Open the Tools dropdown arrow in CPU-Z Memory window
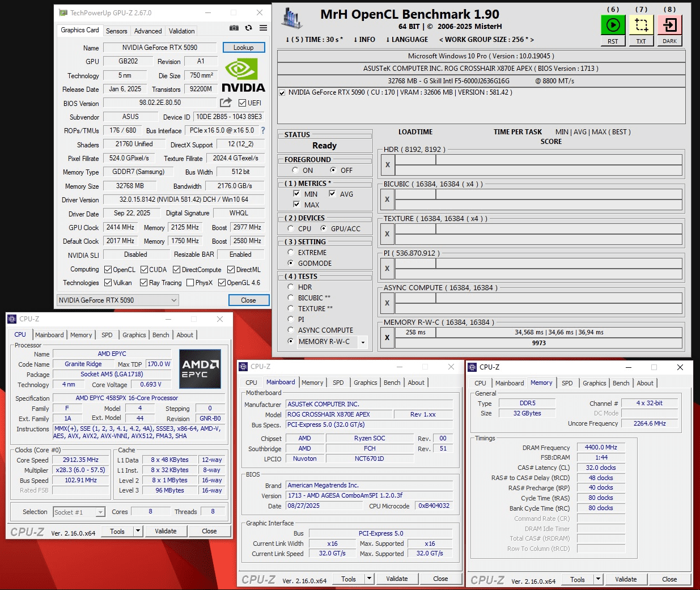 (x=598, y=579)
